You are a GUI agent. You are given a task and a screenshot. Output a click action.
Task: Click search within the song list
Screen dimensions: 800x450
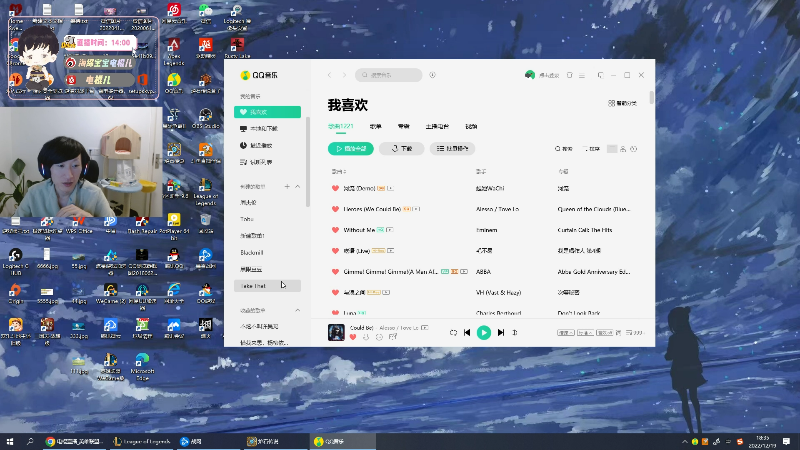[564, 149]
